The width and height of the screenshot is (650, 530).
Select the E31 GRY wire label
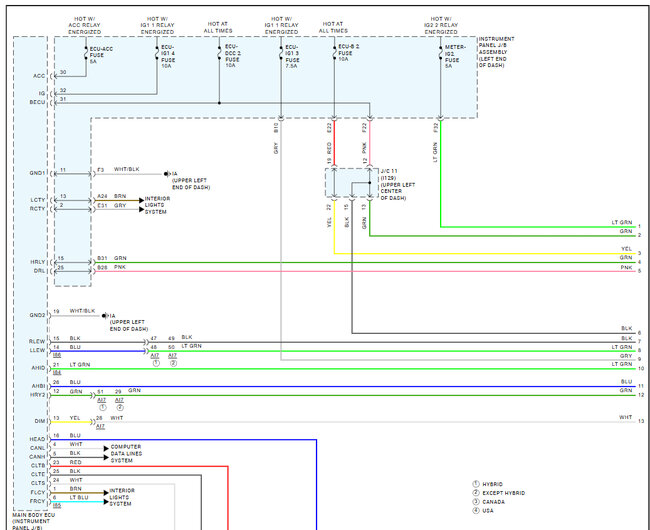(x=112, y=205)
